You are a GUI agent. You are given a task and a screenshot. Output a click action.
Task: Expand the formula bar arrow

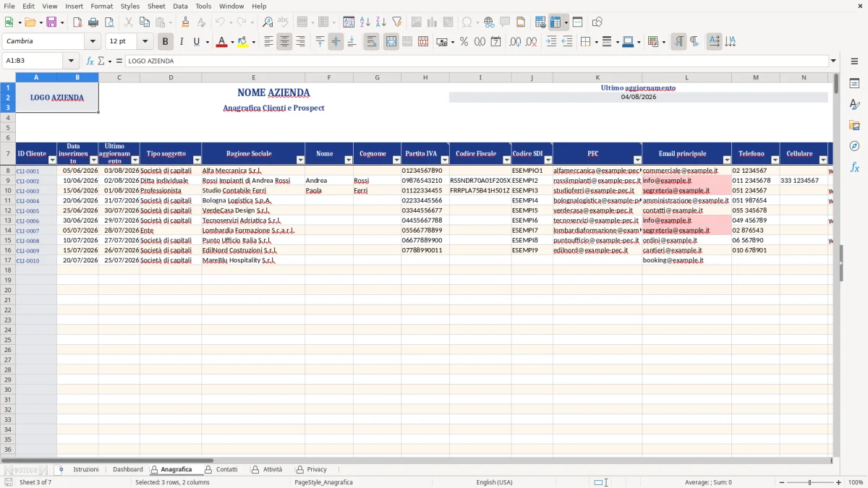[833, 61]
